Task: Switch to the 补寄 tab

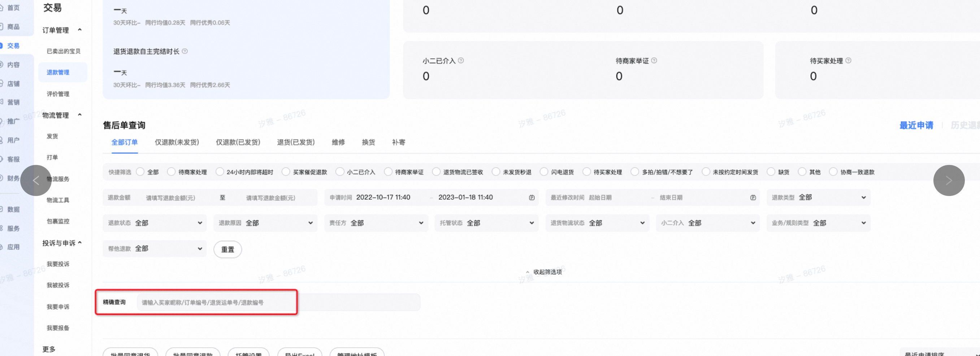Action: (x=398, y=142)
